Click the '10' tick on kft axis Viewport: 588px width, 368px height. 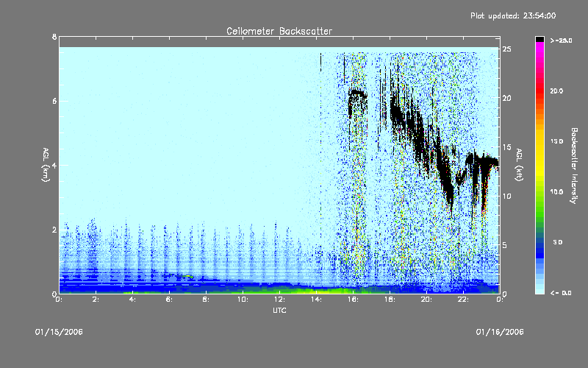coord(507,196)
